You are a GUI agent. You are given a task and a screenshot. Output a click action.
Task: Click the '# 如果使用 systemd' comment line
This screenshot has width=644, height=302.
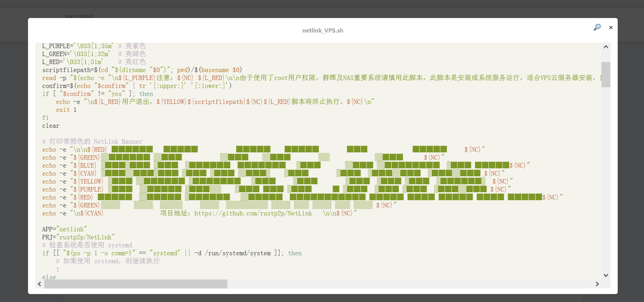(x=108, y=261)
